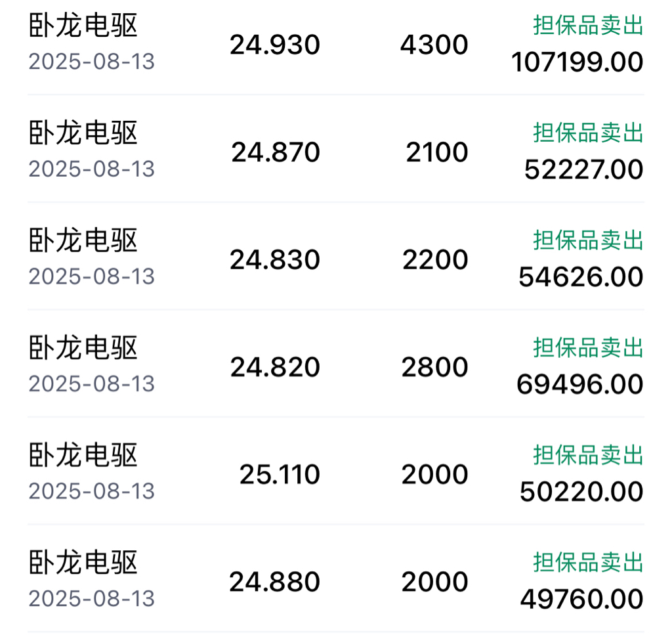This screenshot has height=635, width=672.
Task: Click the quantity 2100
Action: 436,152
